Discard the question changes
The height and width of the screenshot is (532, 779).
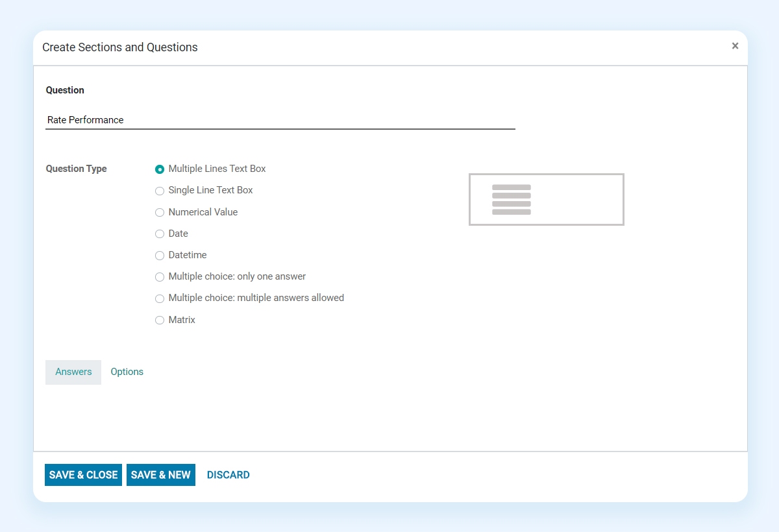(x=229, y=475)
